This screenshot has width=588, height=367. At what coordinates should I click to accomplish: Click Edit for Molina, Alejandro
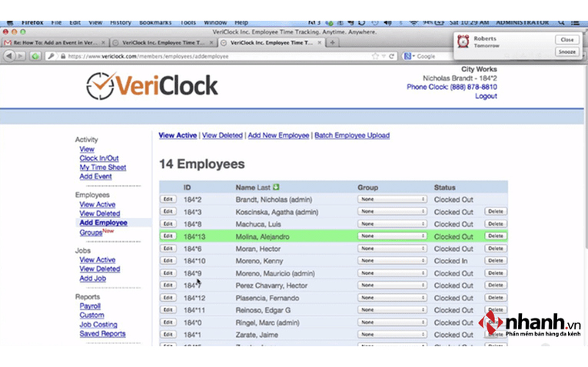168,236
